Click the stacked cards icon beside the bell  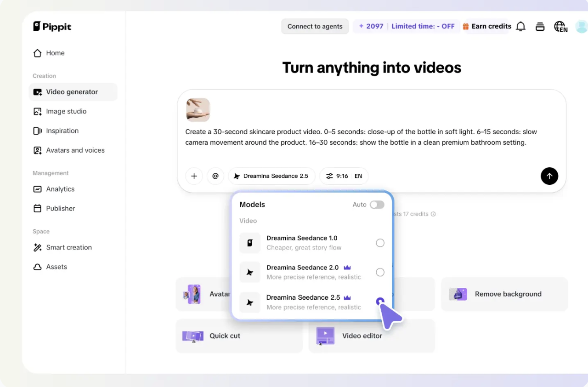[540, 27]
